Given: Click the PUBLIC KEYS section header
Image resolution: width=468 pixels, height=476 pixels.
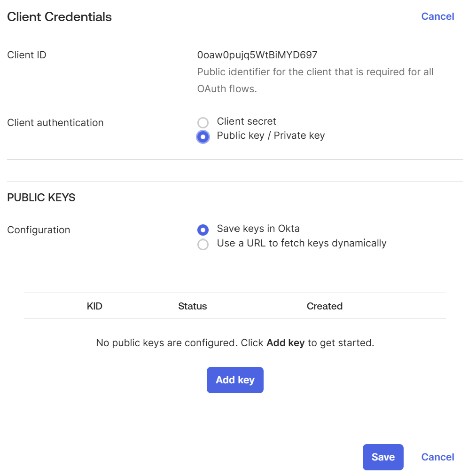Looking at the screenshot, I should pyautogui.click(x=41, y=198).
